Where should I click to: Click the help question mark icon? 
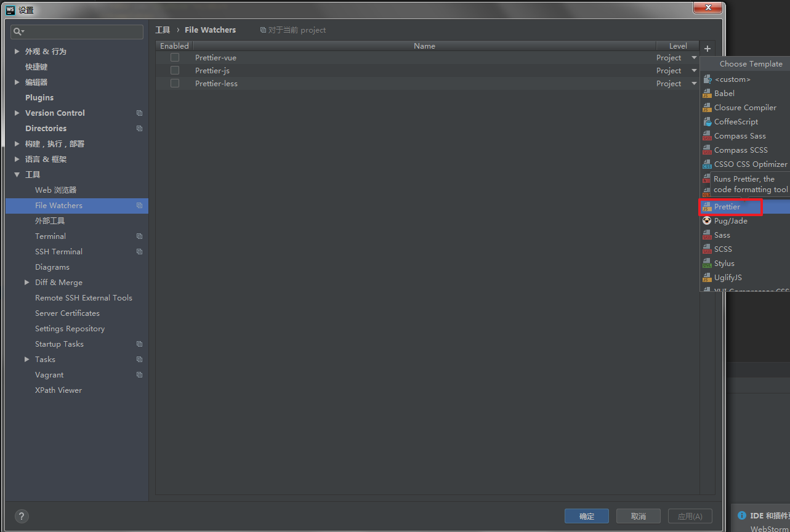pos(21,517)
